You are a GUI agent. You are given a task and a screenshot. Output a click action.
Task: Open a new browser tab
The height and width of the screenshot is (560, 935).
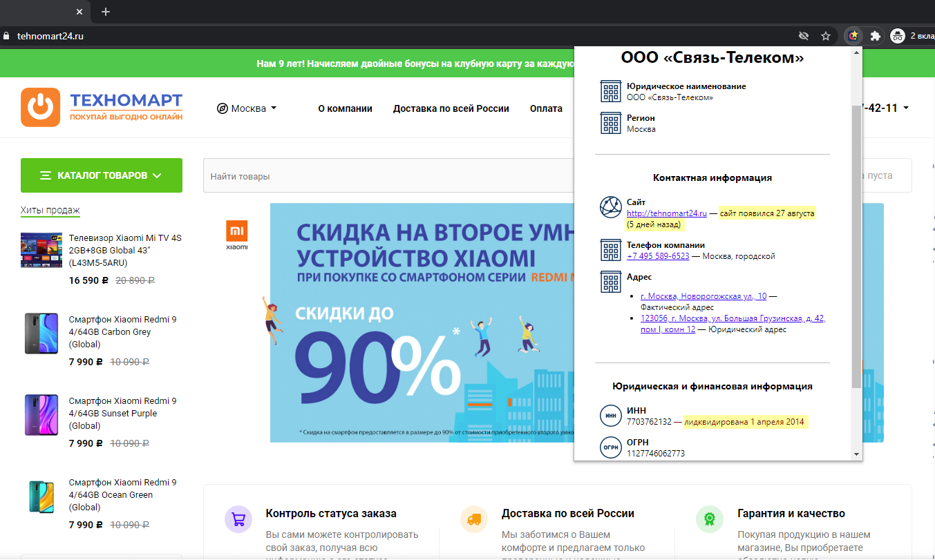pos(106,12)
